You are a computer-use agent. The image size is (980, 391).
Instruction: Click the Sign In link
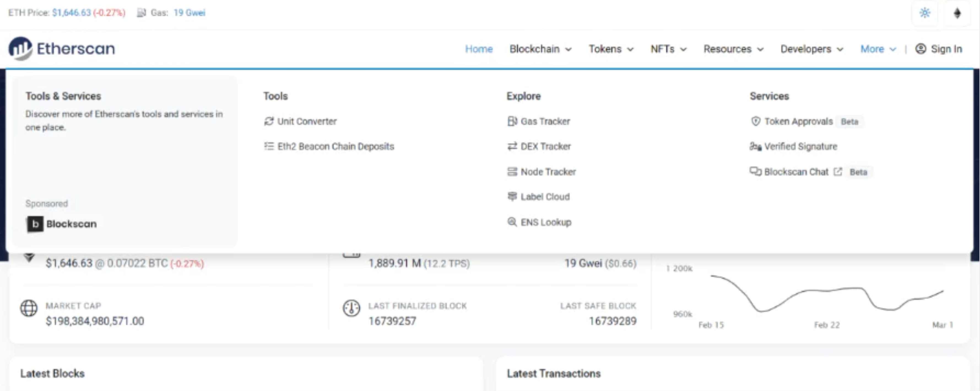click(938, 49)
